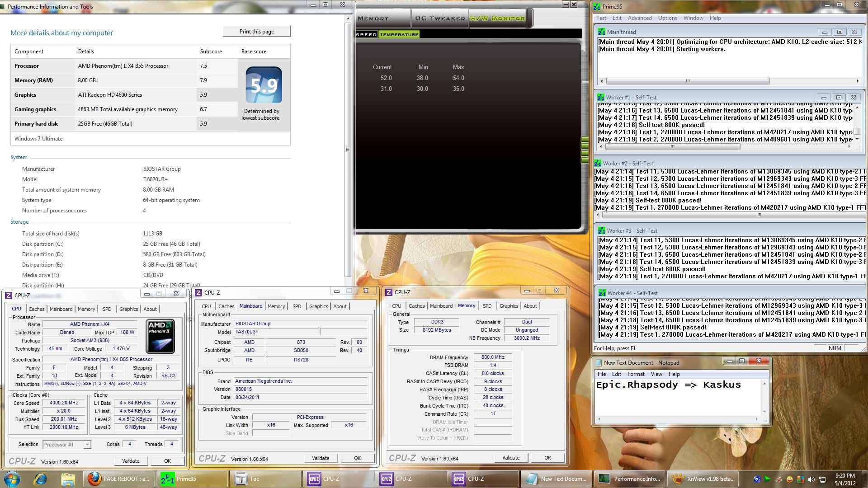
Task: Open the Windows Start orb
Action: (12, 479)
